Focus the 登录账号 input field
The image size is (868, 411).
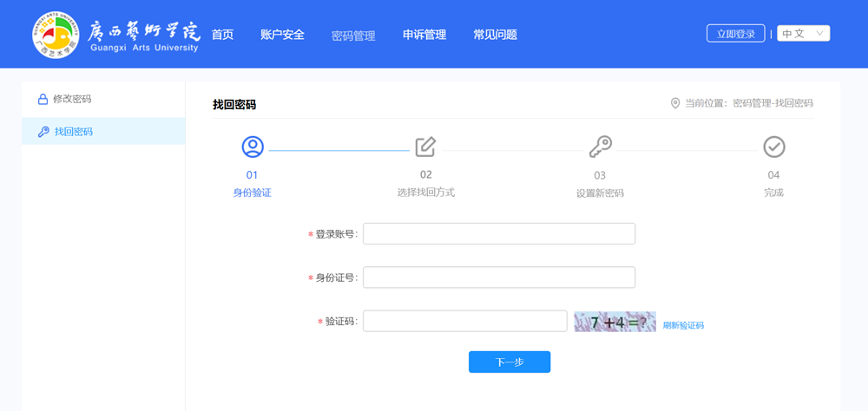click(x=498, y=234)
